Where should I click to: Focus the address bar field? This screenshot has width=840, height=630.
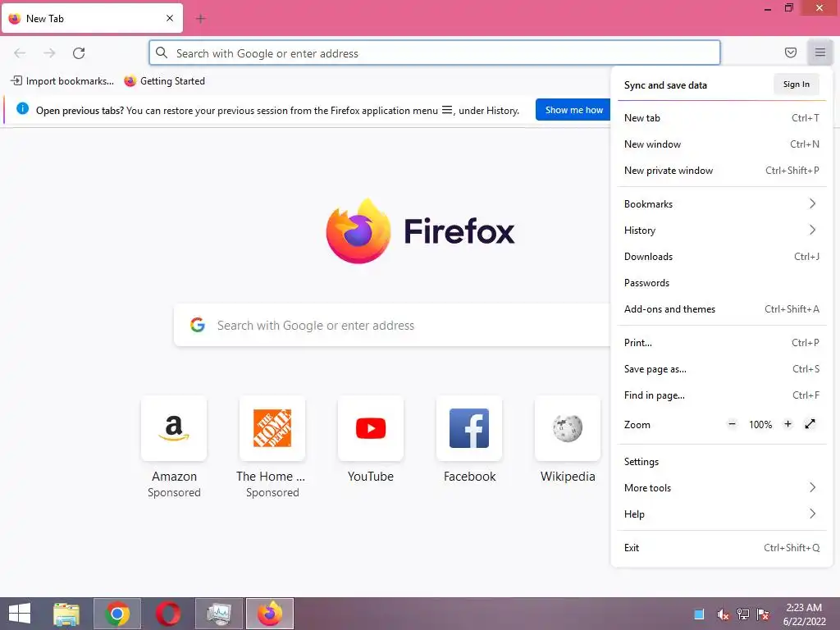pyautogui.click(x=435, y=53)
